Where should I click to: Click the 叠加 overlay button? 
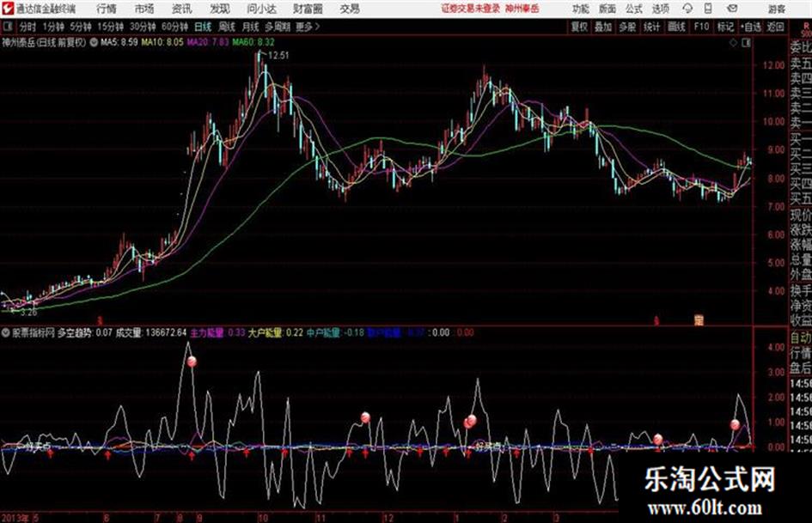(603, 27)
